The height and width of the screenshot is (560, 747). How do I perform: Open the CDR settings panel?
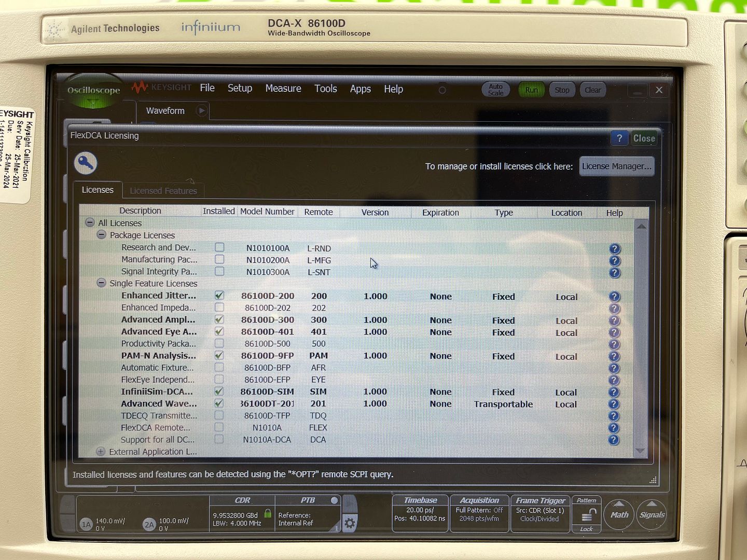(x=242, y=513)
